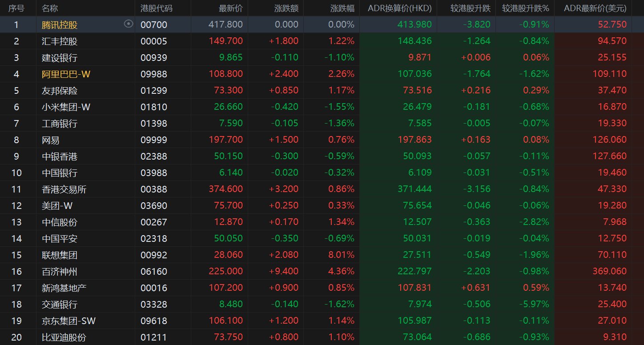This screenshot has height=345, width=644.
Task: Sort by the 最新价 column header
Action: pyautogui.click(x=231, y=8)
